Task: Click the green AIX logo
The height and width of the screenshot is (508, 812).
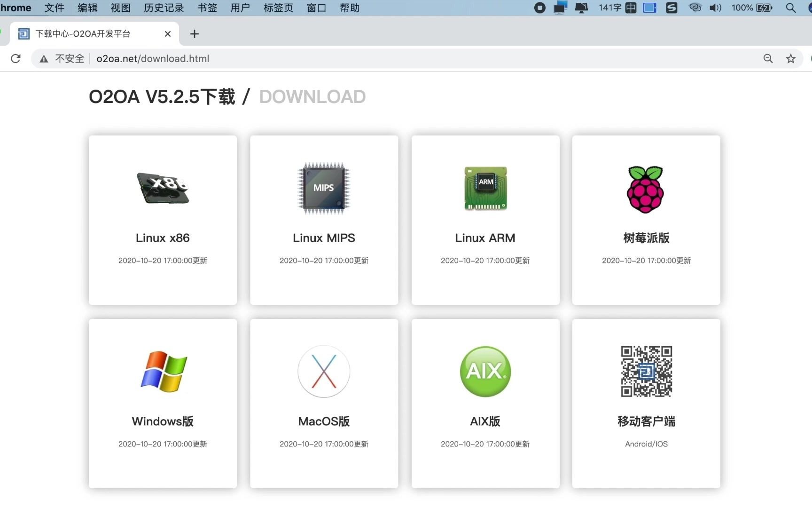Action: 485,371
